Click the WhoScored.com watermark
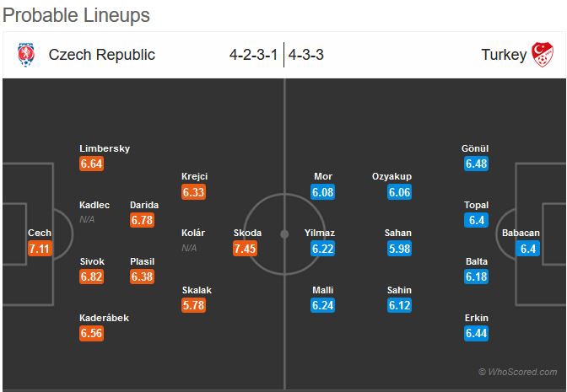 [517, 372]
